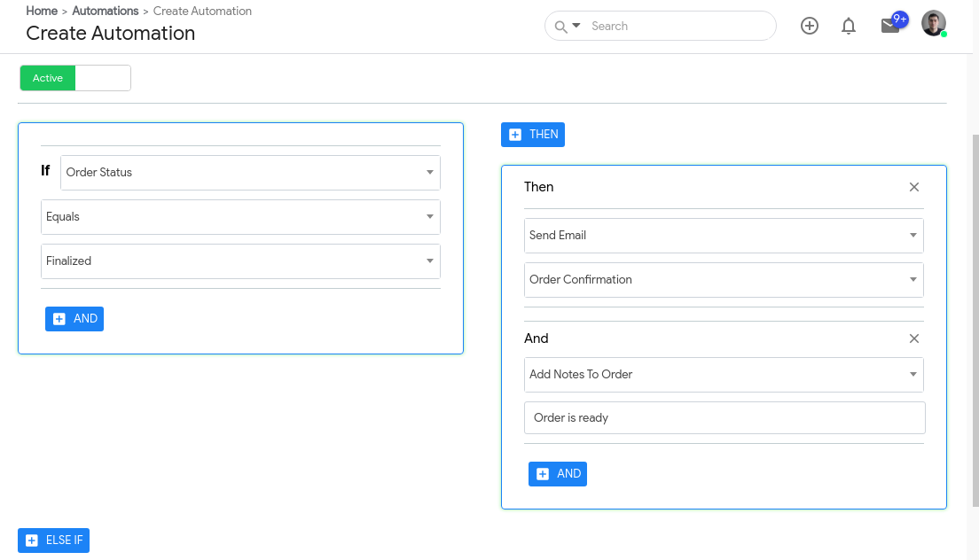Open the mail inbox envelope icon

pos(890,26)
